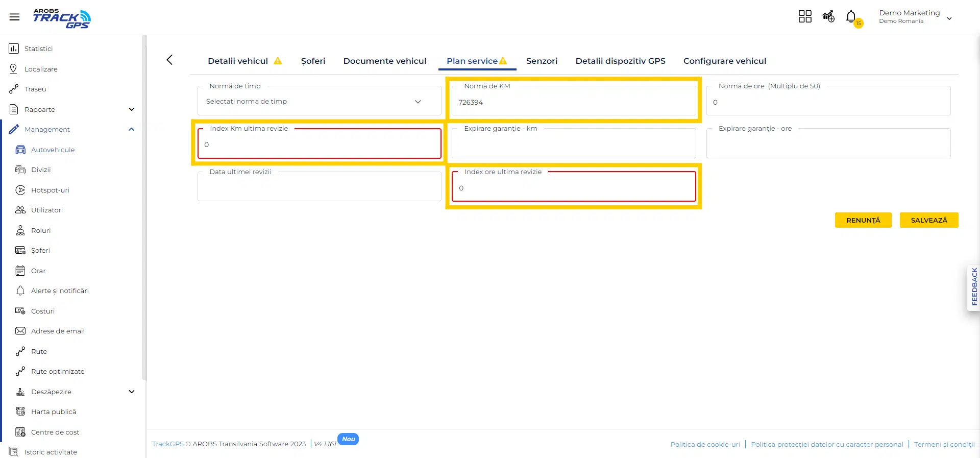Viewport: 980px width, 458px height.
Task: Click the add vehicle icon in header
Action: (x=828, y=17)
